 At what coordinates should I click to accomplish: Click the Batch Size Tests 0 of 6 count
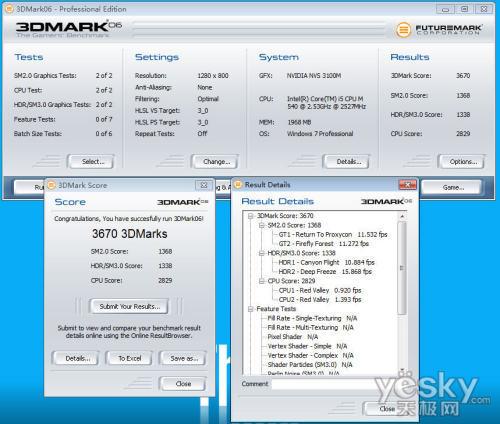click(x=104, y=134)
